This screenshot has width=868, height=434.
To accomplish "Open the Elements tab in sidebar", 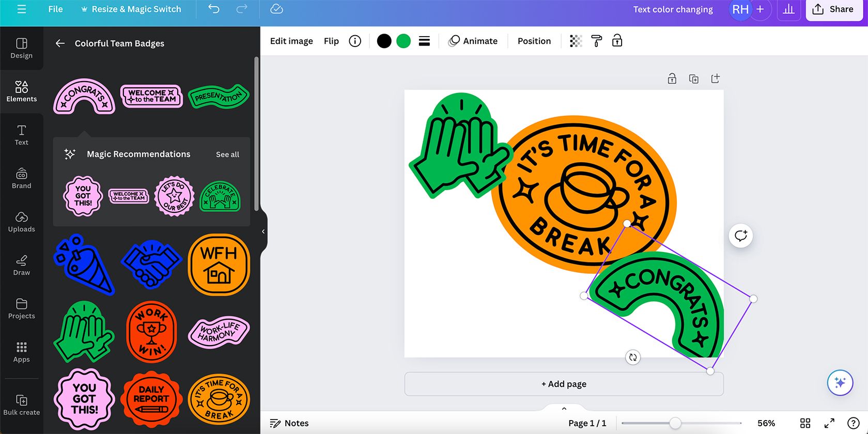I will click(22, 92).
